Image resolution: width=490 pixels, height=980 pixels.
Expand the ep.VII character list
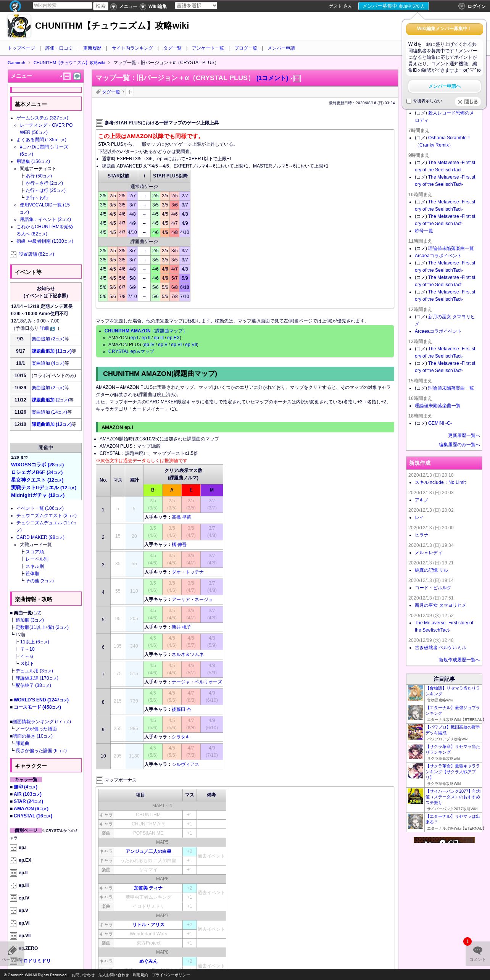click(13, 936)
